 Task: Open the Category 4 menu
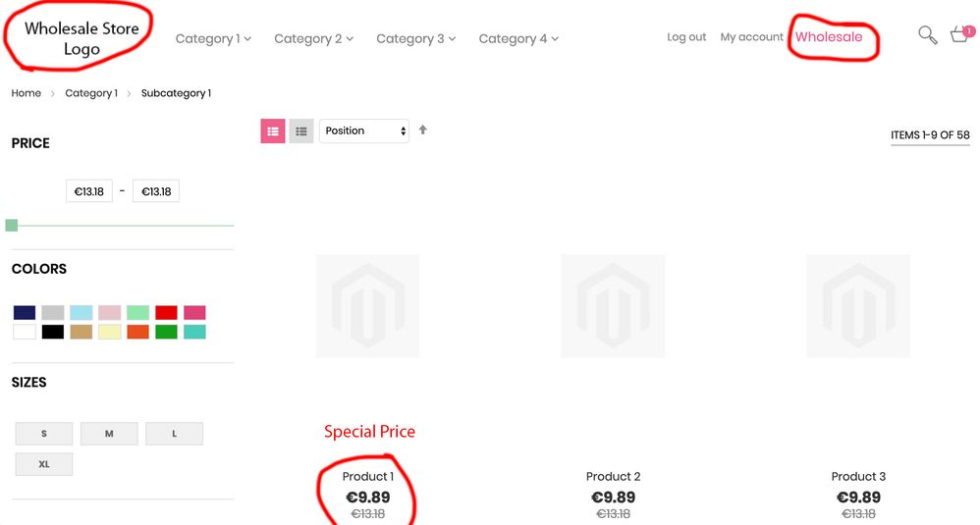[x=518, y=39]
